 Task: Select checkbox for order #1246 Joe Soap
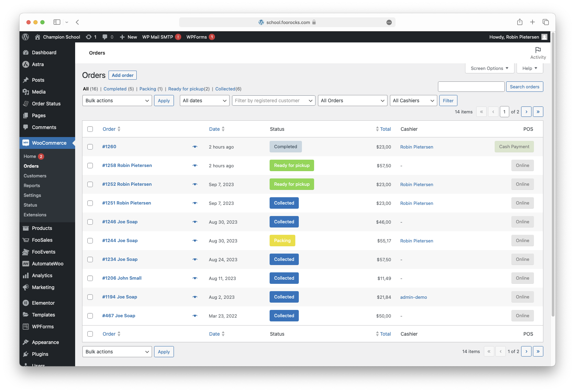coord(90,222)
